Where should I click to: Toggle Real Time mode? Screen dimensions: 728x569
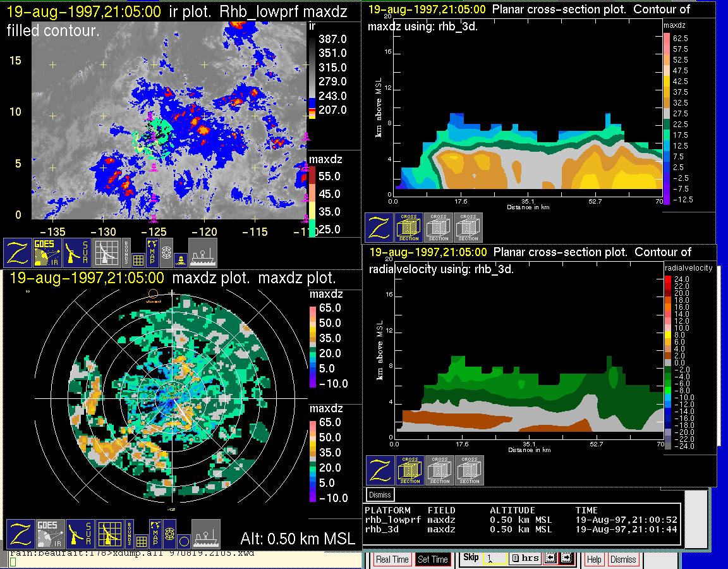tap(392, 560)
